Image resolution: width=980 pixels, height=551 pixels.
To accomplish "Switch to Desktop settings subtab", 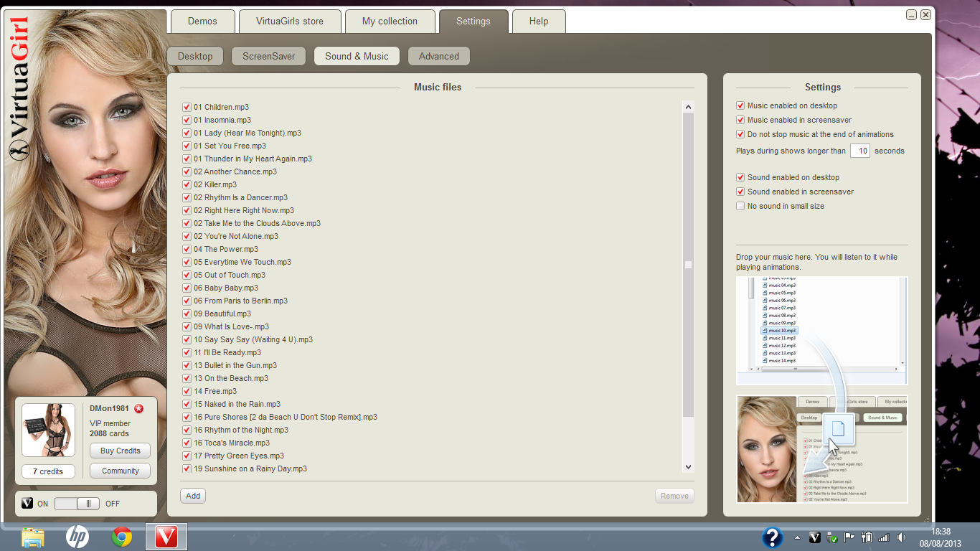I will 195,56.
